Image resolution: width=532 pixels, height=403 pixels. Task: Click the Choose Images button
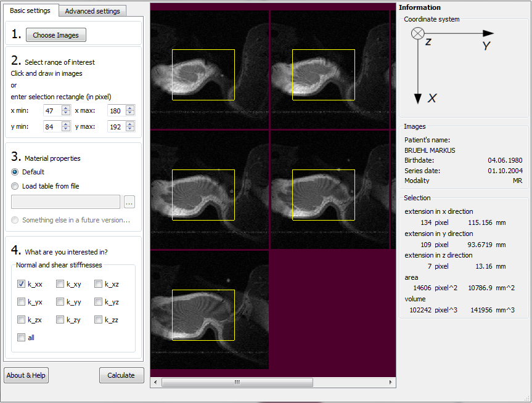click(55, 35)
